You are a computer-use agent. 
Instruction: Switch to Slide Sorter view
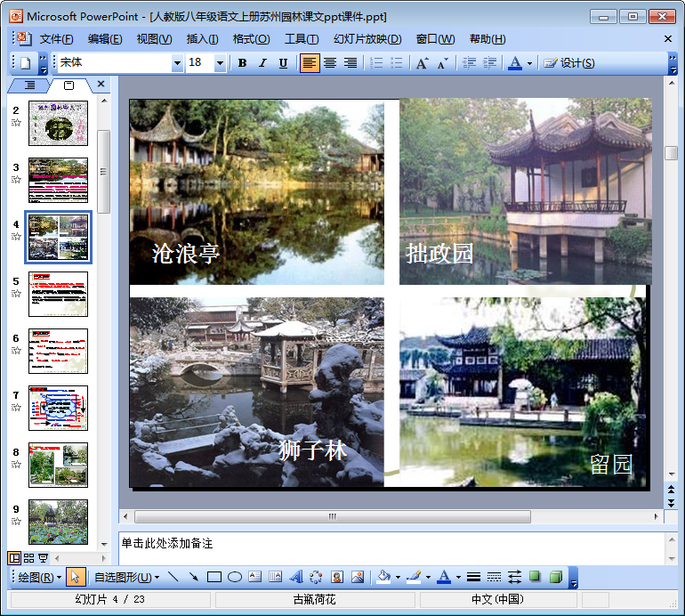click(x=28, y=558)
